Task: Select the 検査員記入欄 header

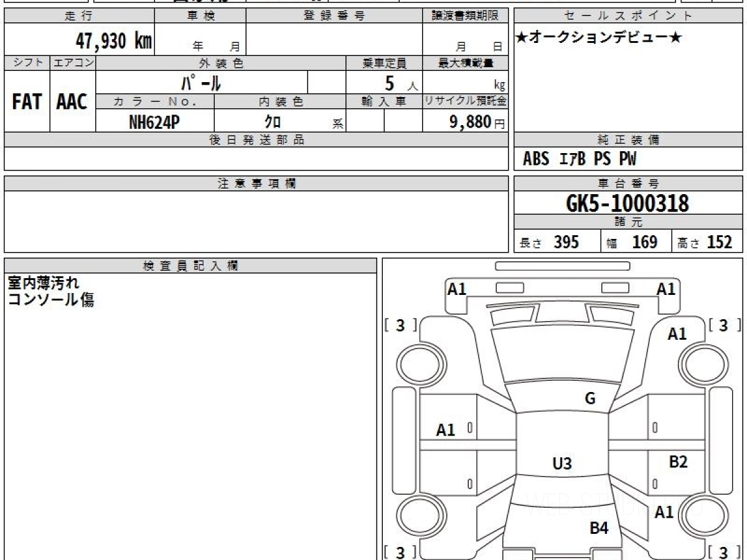Action: point(190,266)
